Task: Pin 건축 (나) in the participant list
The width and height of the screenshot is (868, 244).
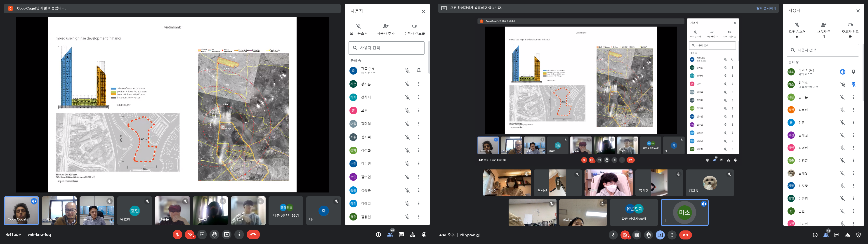Action: pyautogui.click(x=419, y=70)
